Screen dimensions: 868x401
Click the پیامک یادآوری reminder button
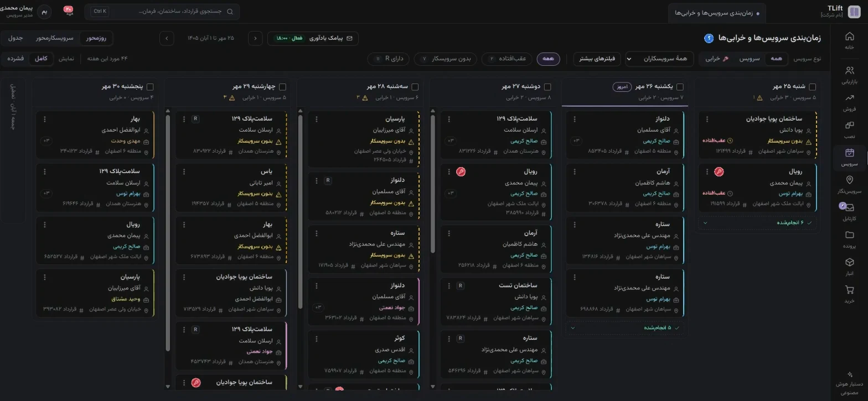coord(313,38)
